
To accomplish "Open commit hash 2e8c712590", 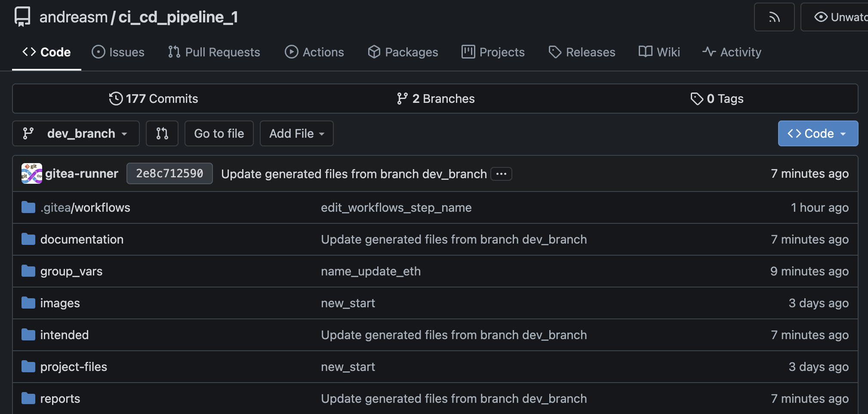I will click(169, 173).
